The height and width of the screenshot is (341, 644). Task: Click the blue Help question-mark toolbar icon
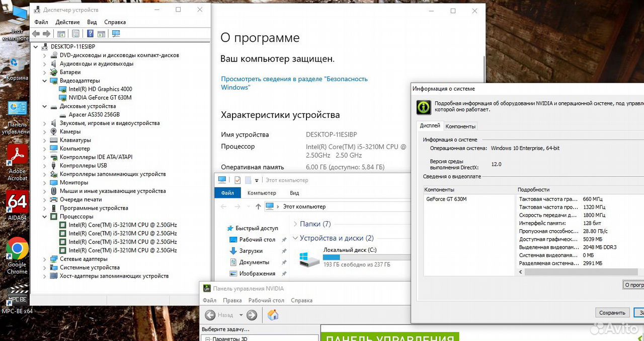(x=91, y=34)
